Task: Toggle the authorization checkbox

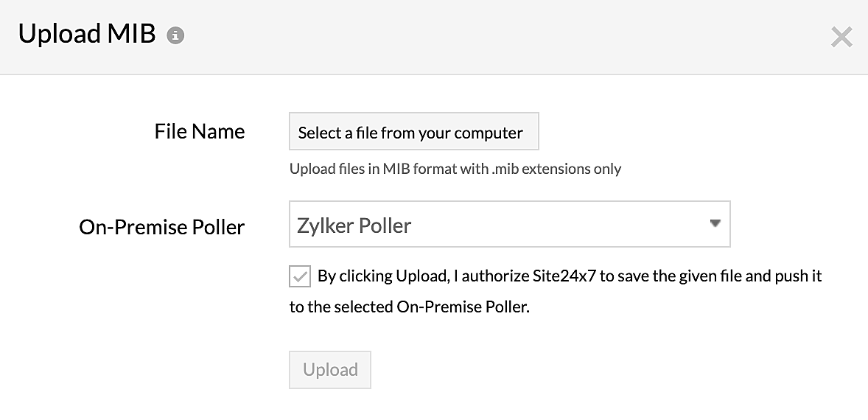Action: pyautogui.click(x=300, y=277)
